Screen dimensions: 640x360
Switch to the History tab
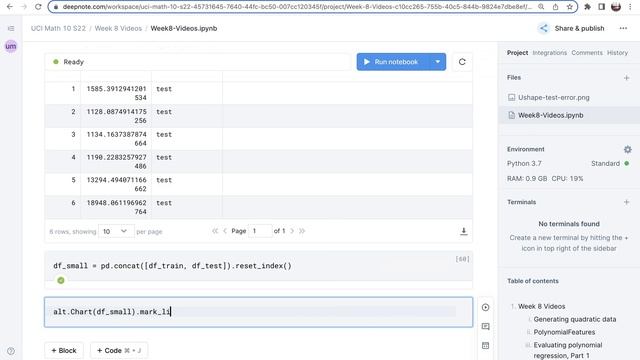coord(617,53)
